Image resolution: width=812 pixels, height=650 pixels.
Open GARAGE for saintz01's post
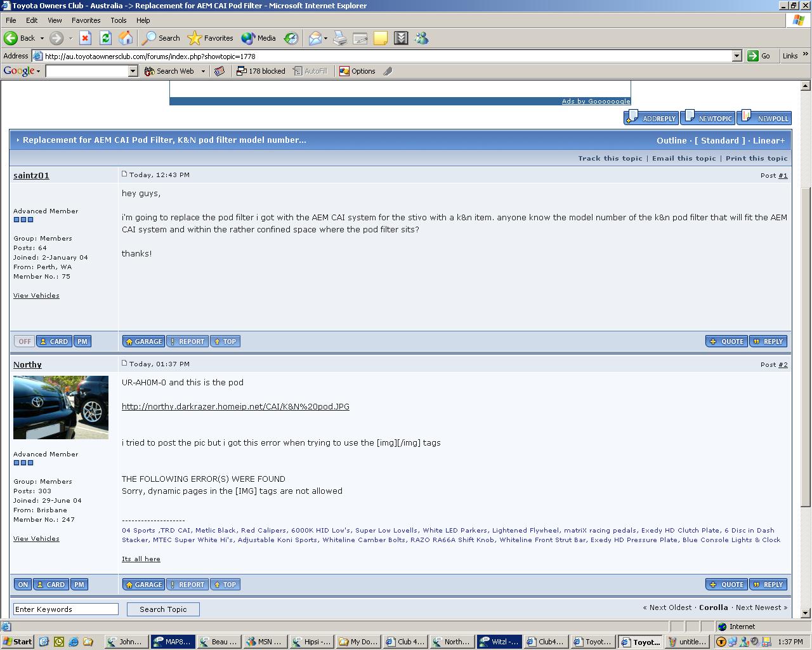[143, 342]
